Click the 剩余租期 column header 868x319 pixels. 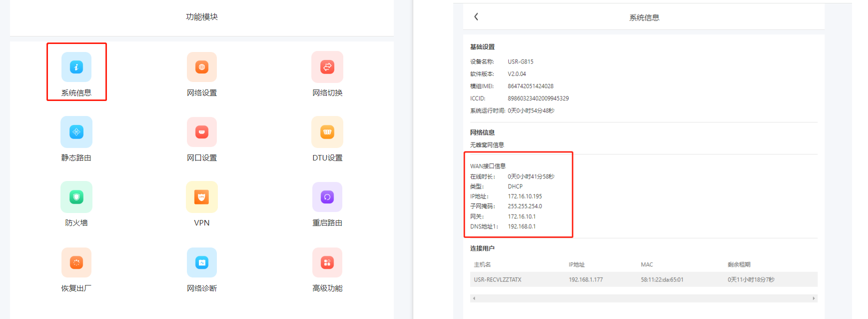click(739, 264)
